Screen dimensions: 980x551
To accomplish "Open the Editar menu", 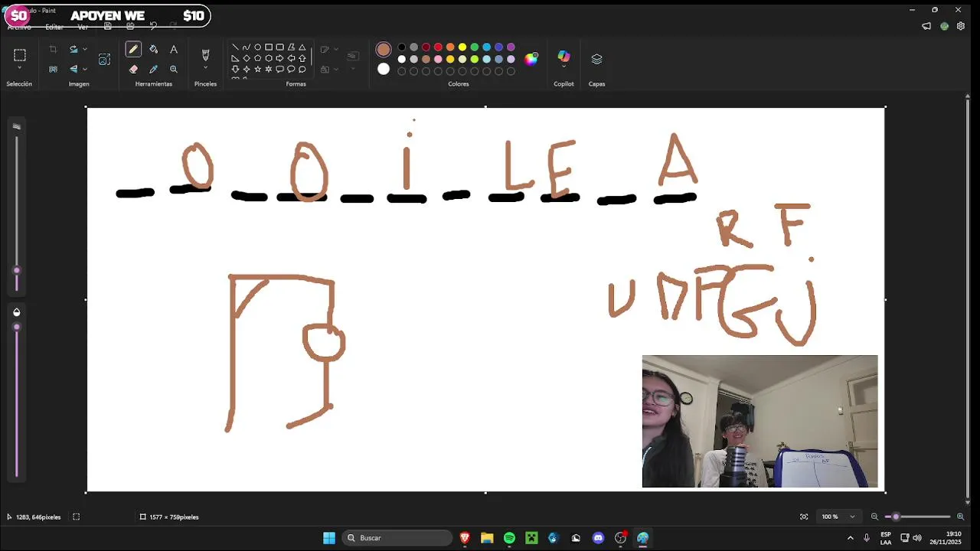I will 54,27.
